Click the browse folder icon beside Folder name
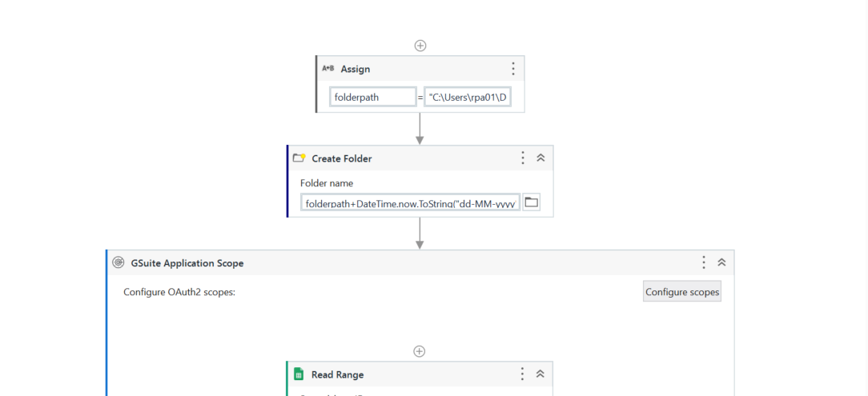This screenshot has height=396, width=868. point(531,202)
